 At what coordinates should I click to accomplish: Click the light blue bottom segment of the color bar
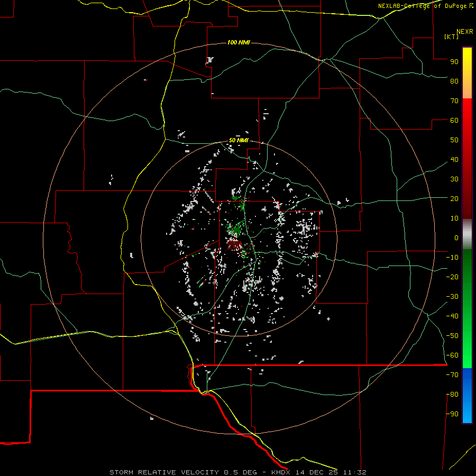tap(467, 411)
